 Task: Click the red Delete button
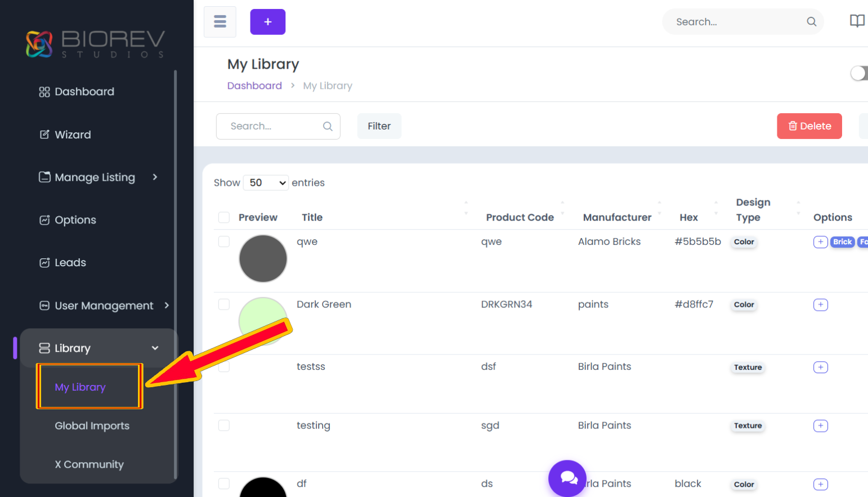809,126
